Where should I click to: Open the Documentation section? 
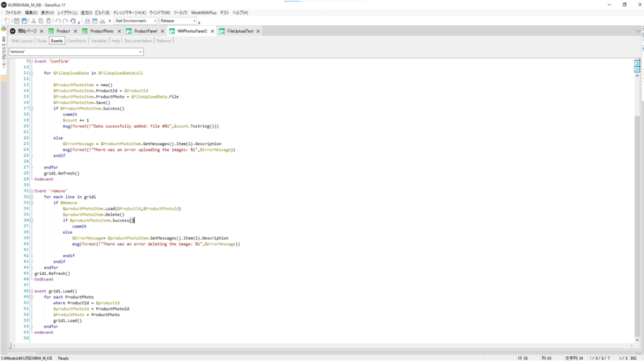tap(138, 41)
